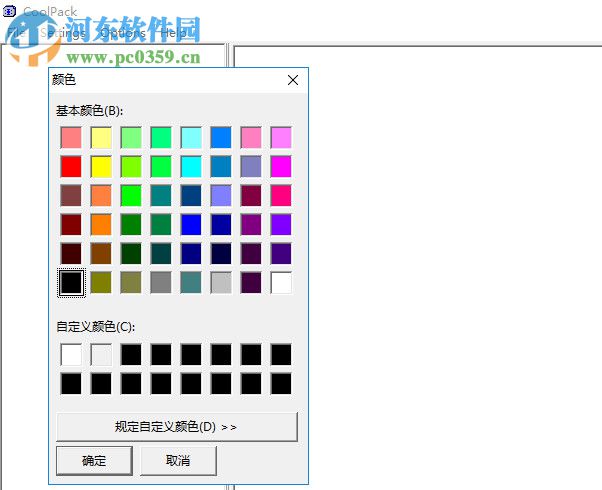Choose the bright violet purple color swatch
602x490 pixels.
[x=281, y=224]
